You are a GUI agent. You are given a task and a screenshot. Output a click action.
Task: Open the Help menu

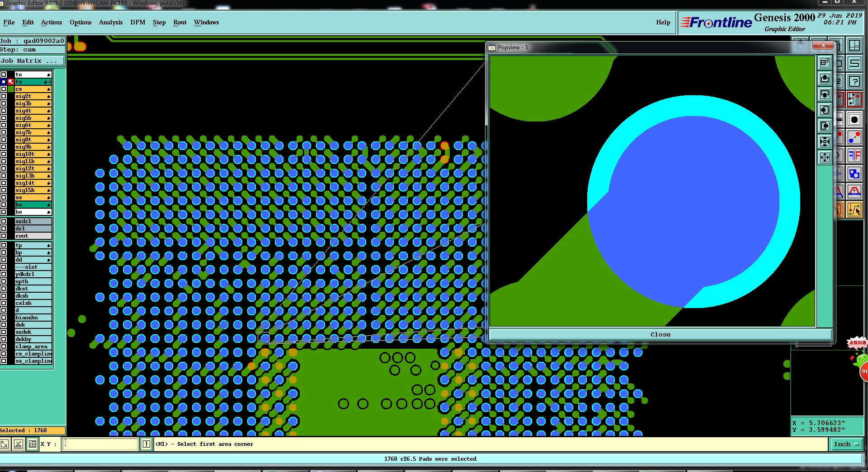[663, 22]
